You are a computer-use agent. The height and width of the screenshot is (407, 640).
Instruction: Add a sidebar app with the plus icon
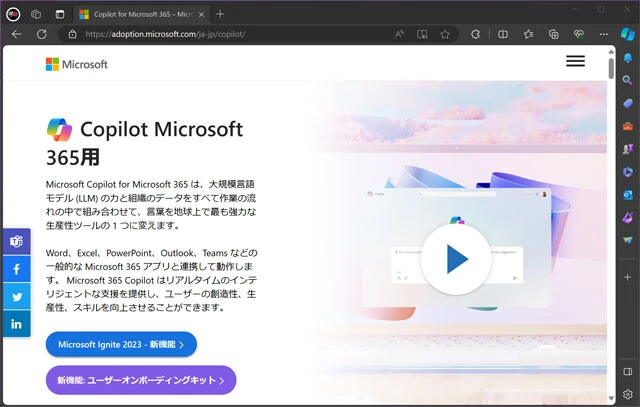pyautogui.click(x=628, y=277)
